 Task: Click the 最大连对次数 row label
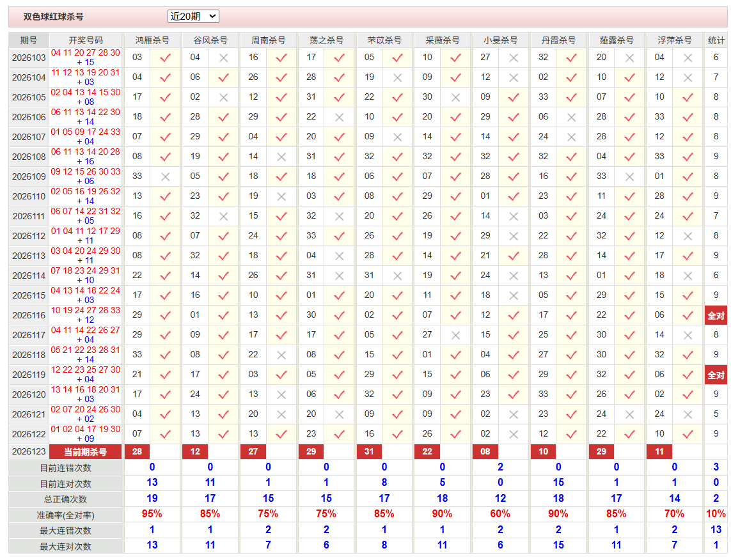[66, 547]
